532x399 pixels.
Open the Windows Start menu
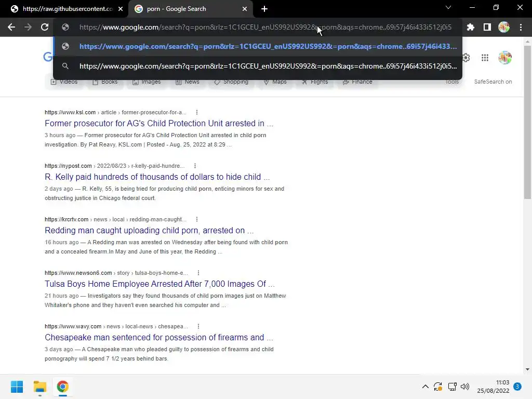(17, 387)
